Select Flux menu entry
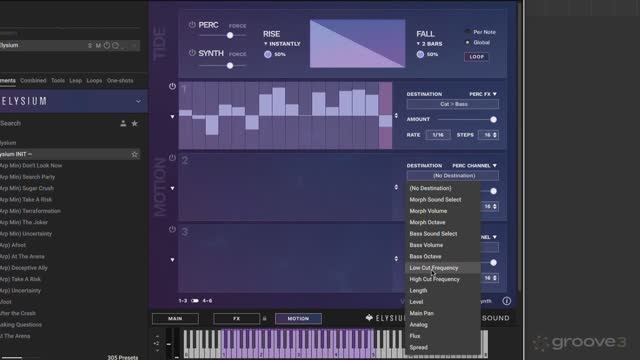 [443, 336]
